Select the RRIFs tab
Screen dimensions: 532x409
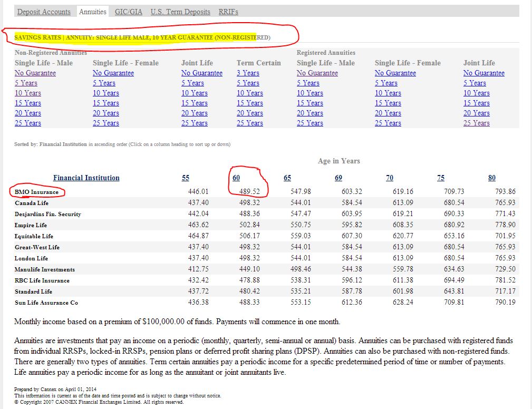tap(228, 12)
